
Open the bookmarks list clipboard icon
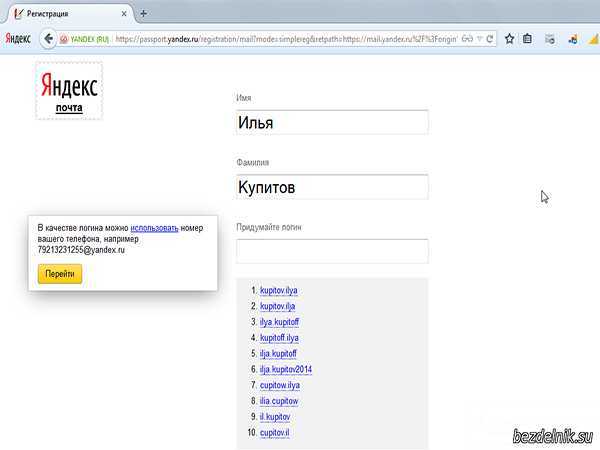527,39
